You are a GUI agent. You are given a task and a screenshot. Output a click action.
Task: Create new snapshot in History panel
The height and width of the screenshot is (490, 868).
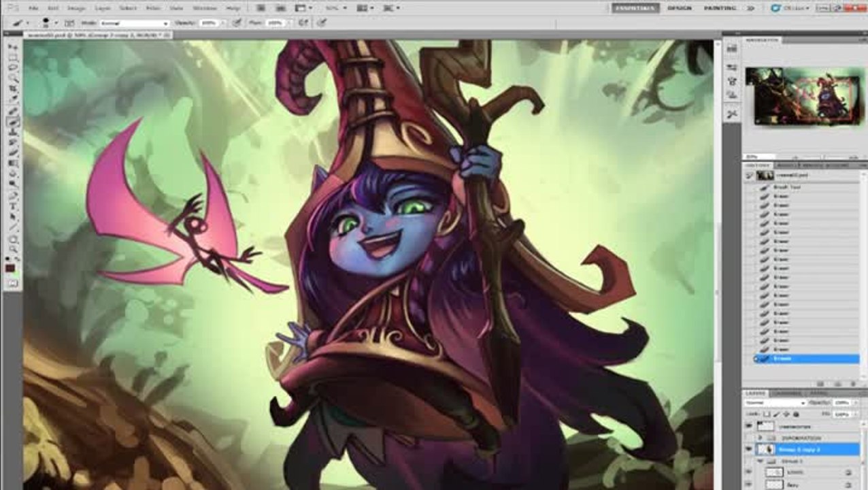pos(838,385)
